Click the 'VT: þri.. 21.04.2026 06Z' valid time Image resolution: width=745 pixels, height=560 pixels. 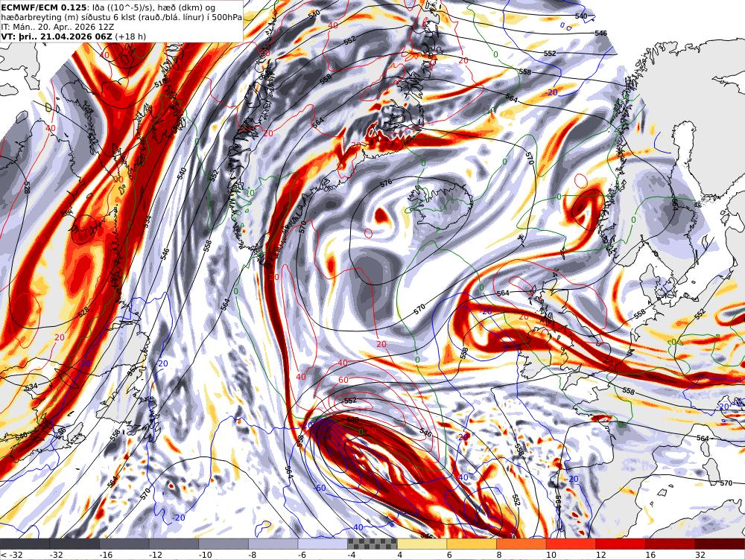57,36
